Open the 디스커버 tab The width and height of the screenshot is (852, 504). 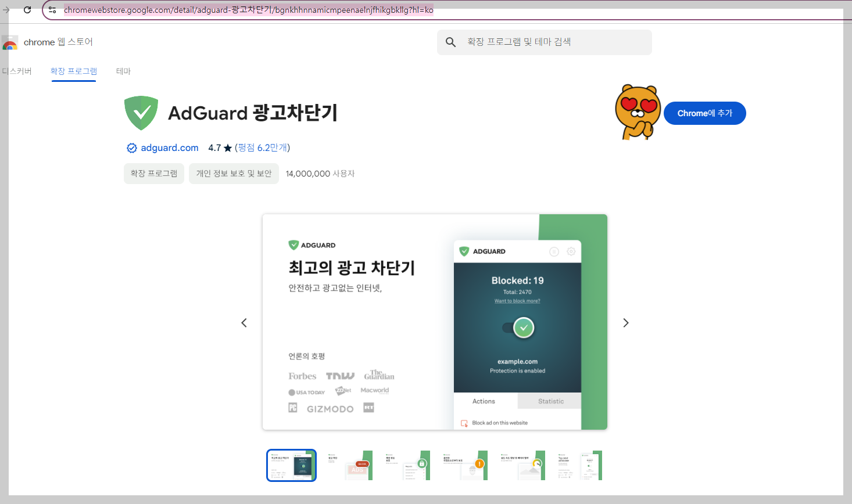point(17,71)
